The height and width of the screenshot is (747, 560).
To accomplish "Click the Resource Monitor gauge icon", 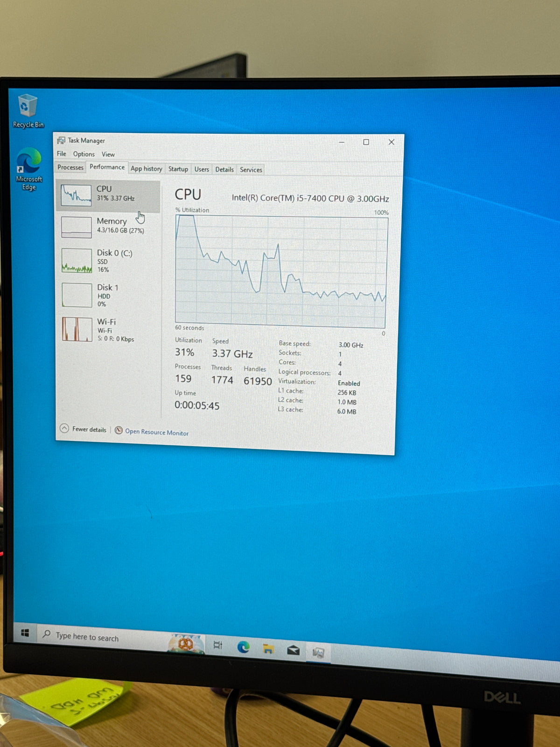I will point(119,430).
